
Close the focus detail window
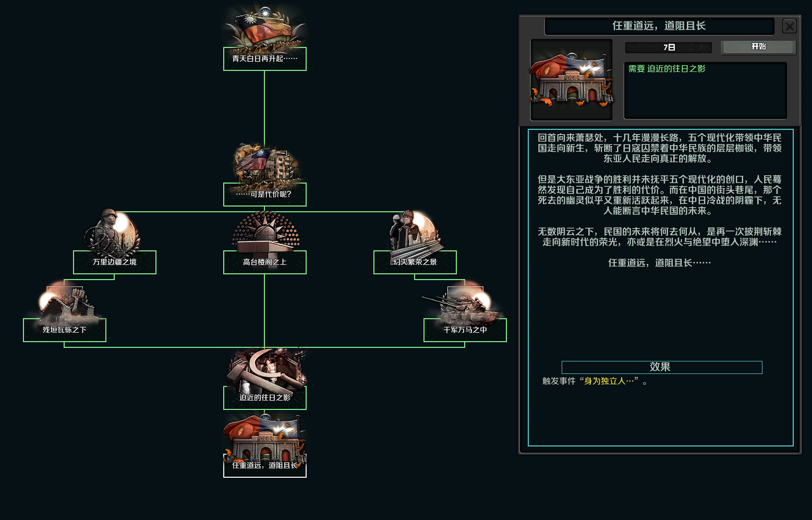790,26
